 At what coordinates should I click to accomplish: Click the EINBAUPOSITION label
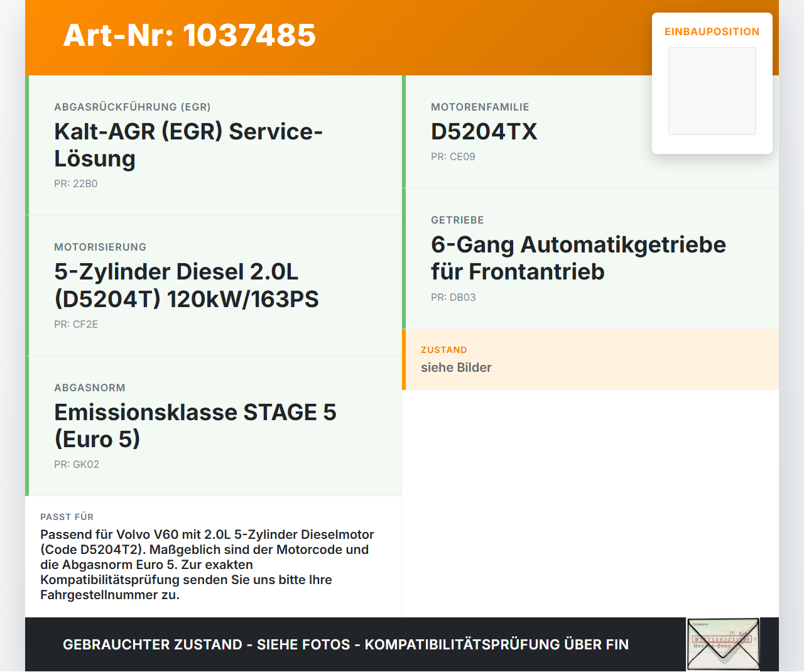[x=712, y=31]
